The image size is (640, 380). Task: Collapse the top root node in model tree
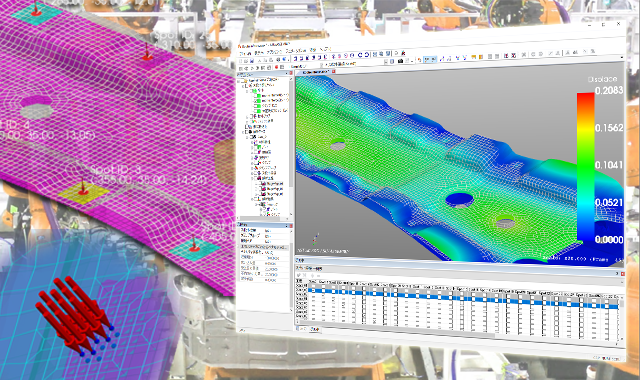tap(238, 82)
